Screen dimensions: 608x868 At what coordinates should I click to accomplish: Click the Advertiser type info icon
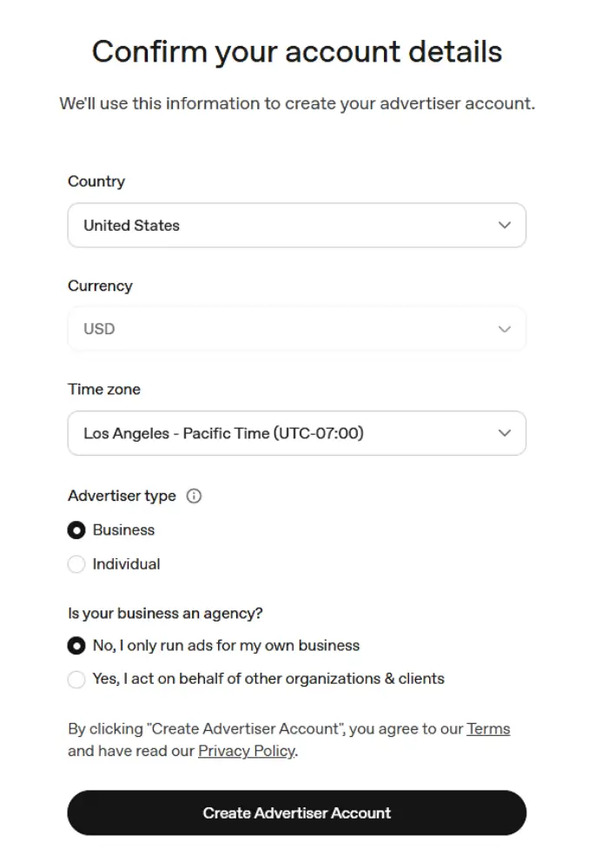click(194, 496)
